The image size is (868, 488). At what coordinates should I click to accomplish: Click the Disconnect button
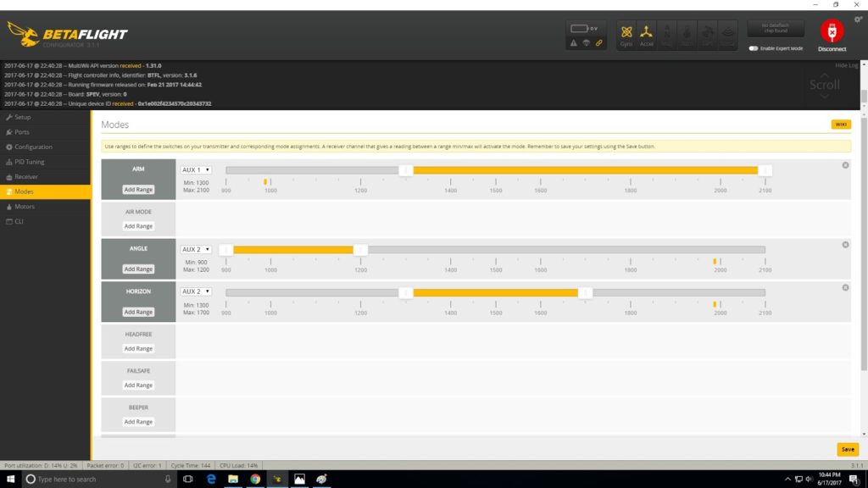click(831, 34)
